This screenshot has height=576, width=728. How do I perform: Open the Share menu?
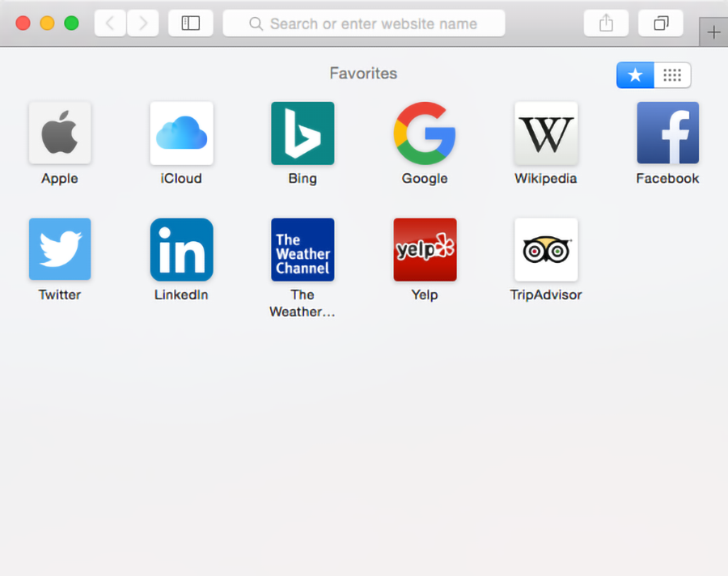tap(606, 23)
